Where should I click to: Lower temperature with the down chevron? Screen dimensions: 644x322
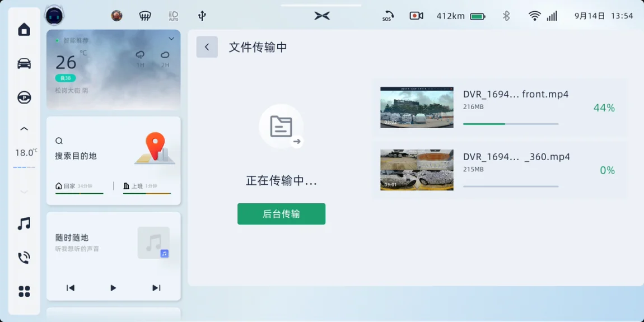[24, 192]
